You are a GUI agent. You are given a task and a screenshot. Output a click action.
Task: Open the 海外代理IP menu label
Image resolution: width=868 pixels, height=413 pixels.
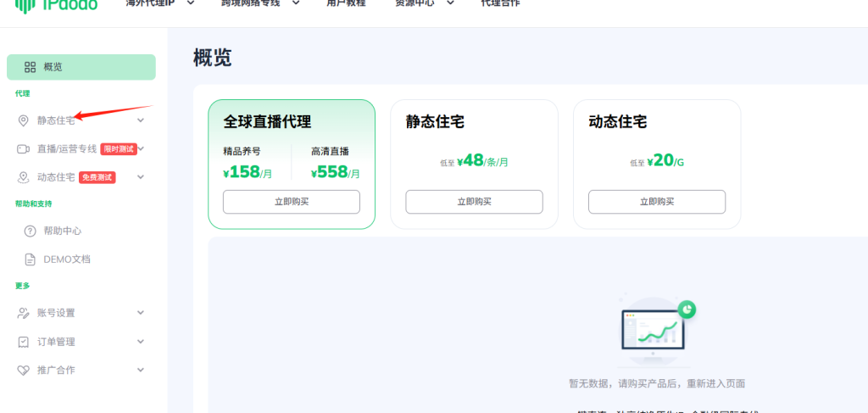pos(151,3)
